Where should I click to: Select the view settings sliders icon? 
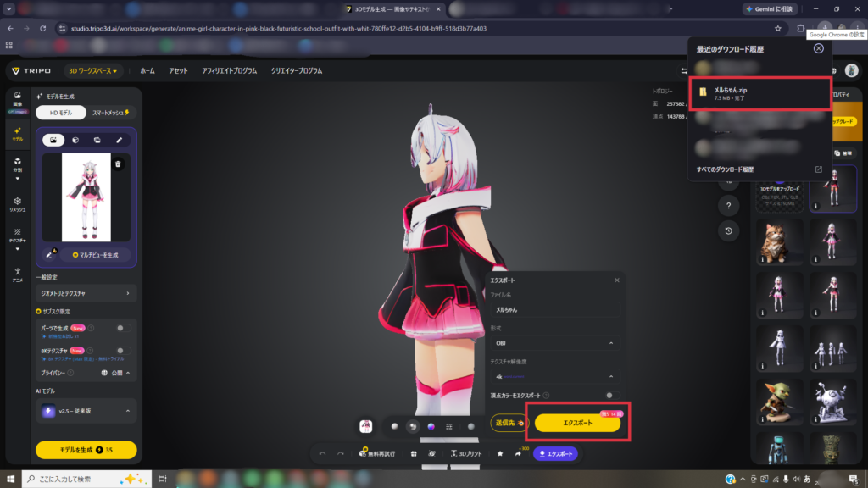click(449, 427)
